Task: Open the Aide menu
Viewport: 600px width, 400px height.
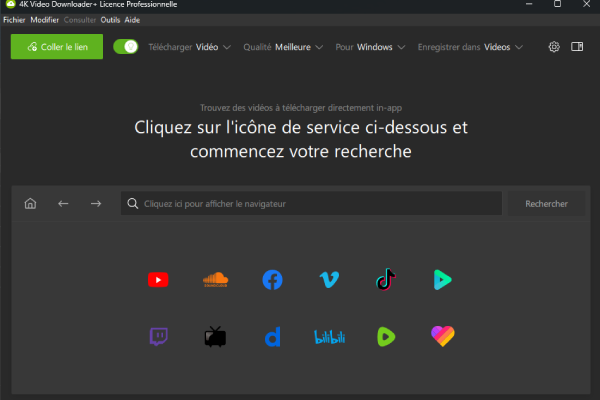Action: click(x=132, y=20)
